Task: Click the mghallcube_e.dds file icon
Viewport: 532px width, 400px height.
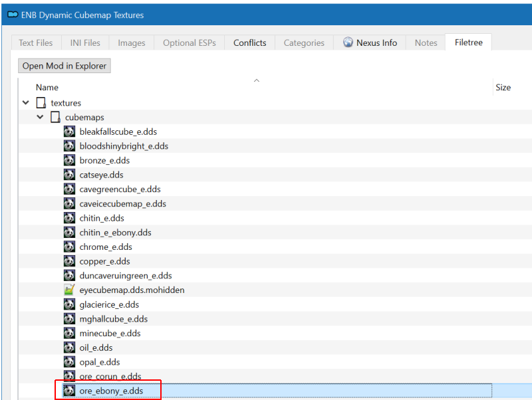Action: click(69, 319)
